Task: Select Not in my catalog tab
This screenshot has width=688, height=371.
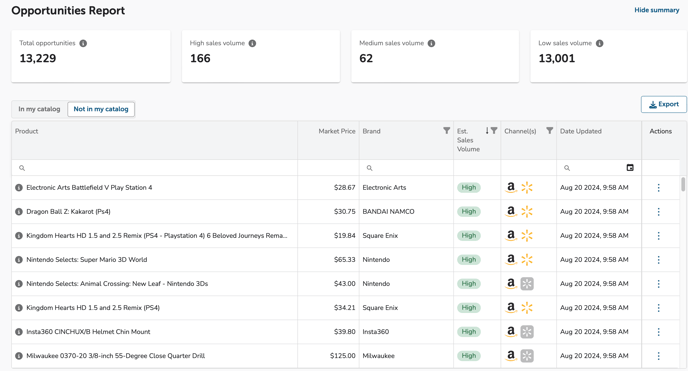Action: (x=101, y=109)
